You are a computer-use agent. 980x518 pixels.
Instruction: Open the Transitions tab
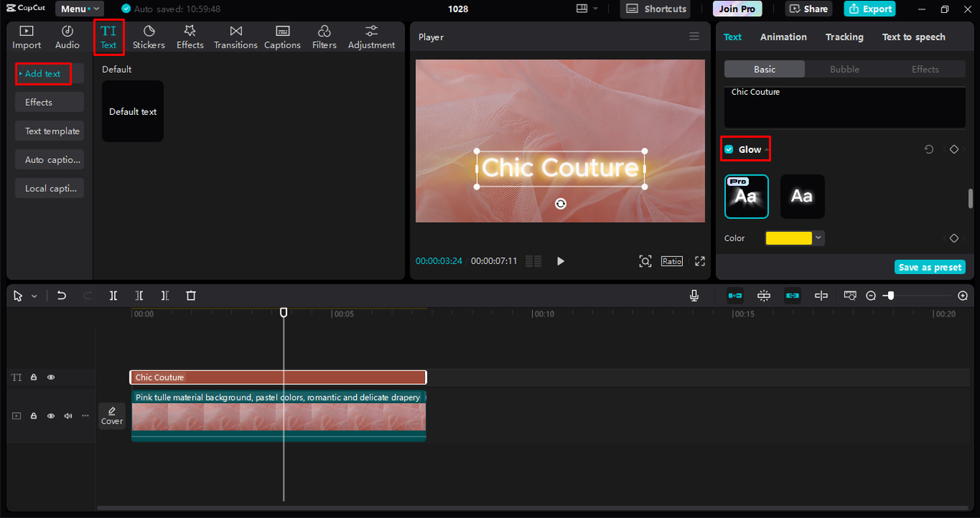tap(236, 37)
